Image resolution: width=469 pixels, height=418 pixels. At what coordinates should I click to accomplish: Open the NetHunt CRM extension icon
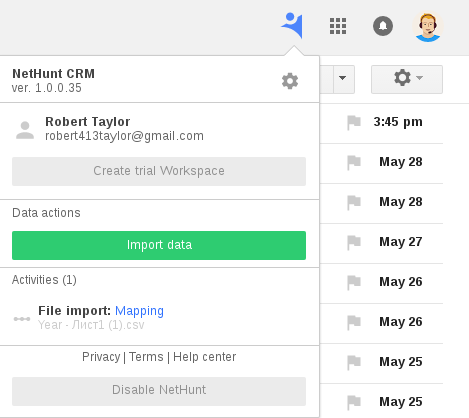[x=292, y=25]
